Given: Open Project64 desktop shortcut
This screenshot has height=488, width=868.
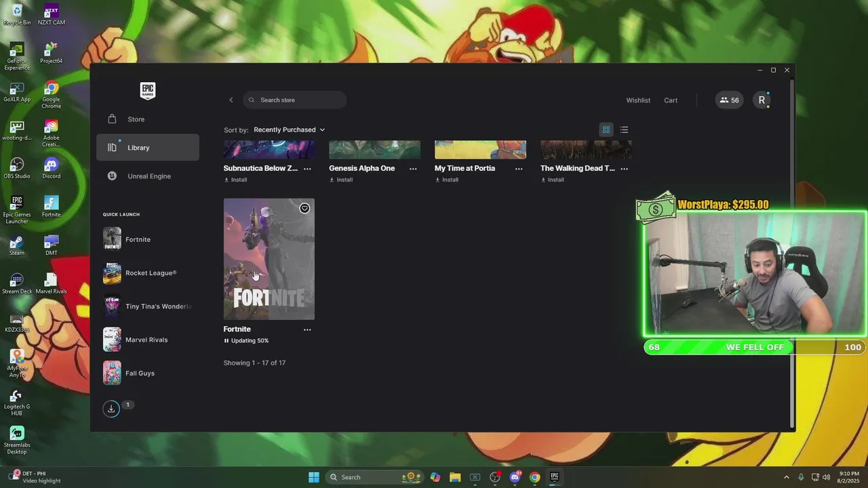Looking at the screenshot, I should pyautogui.click(x=52, y=54).
